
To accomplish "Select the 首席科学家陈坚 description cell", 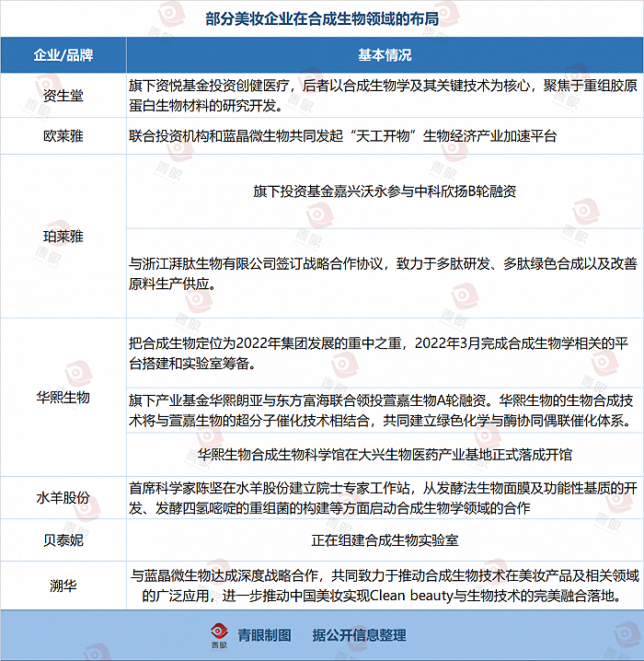I will pyautogui.click(x=385, y=498).
